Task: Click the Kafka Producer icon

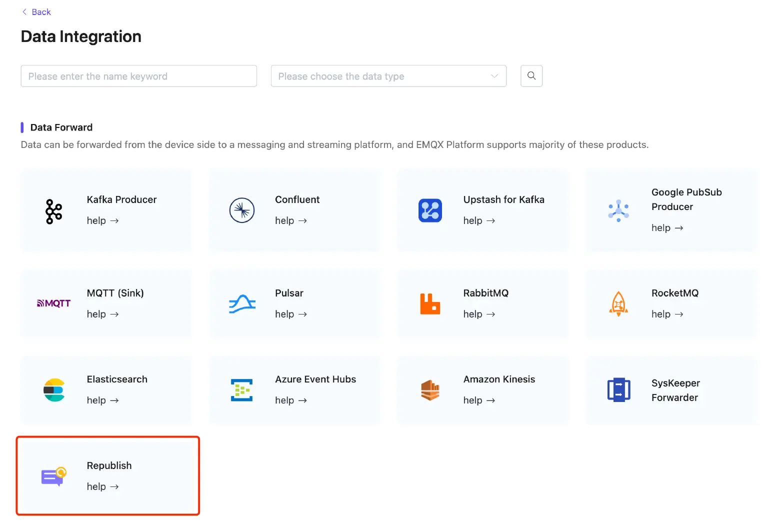Action: tap(54, 211)
